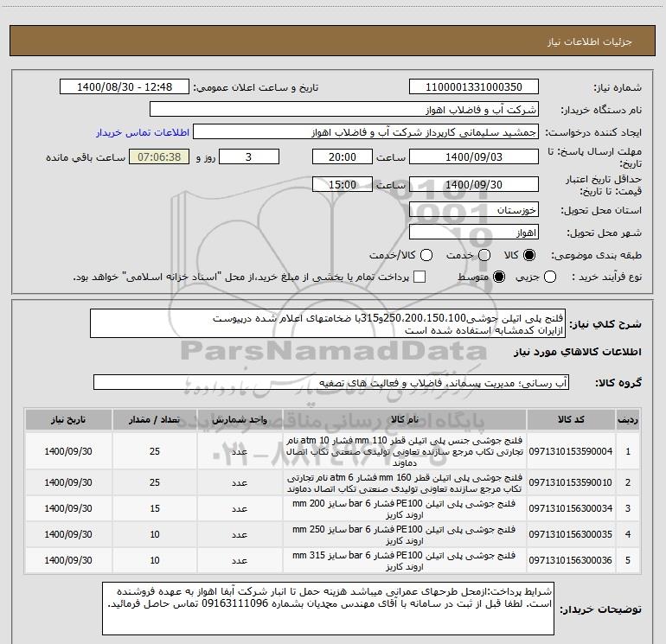Click the واحد شمارش column header
The width and height of the screenshot is (666, 644).
click(x=240, y=420)
